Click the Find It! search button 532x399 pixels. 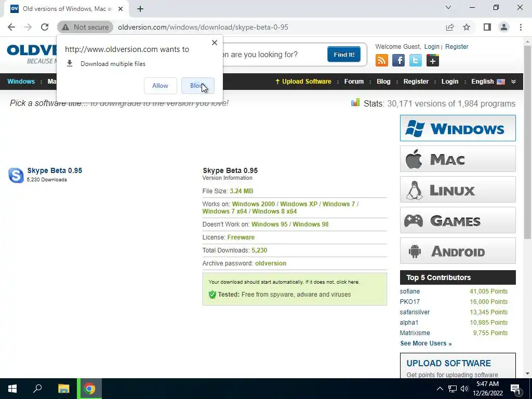point(344,54)
